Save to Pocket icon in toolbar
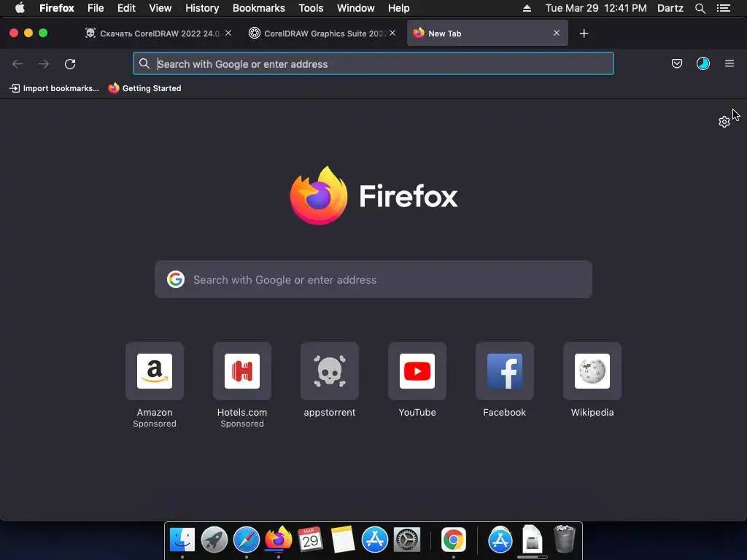This screenshot has height=560, width=747. pyautogui.click(x=676, y=63)
